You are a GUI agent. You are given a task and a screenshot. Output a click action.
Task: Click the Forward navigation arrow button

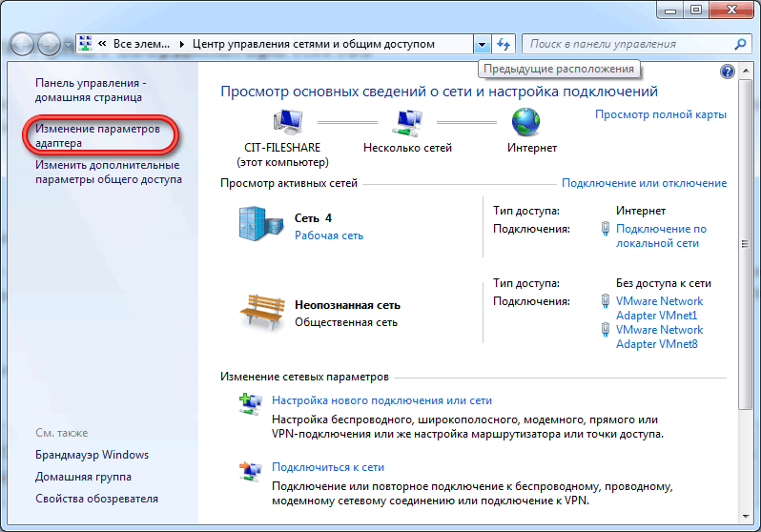click(49, 45)
